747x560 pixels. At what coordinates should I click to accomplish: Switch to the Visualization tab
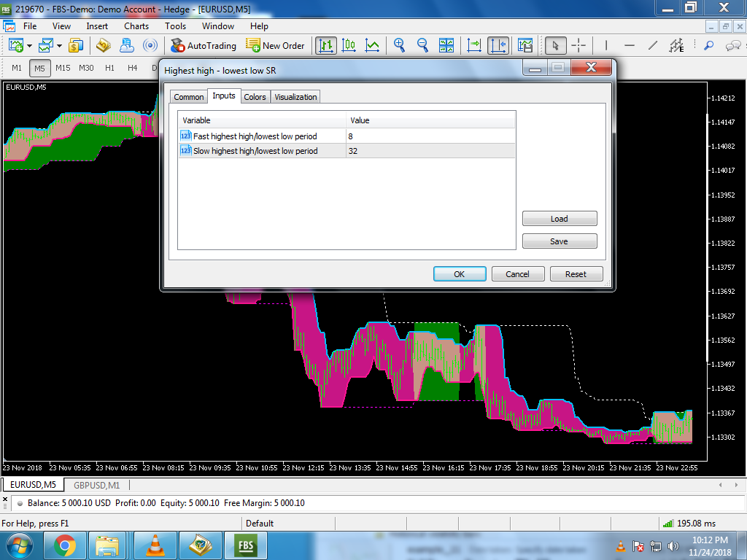click(x=295, y=97)
